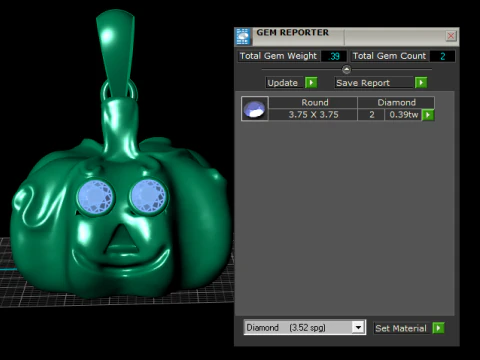
Task: Click the green arrow on the gem row
Action: click(x=428, y=115)
